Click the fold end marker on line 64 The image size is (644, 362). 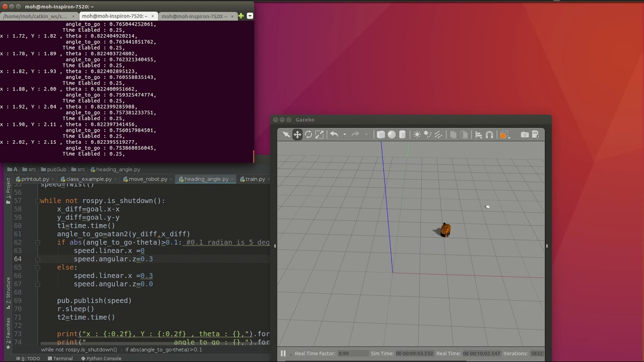coord(37,259)
